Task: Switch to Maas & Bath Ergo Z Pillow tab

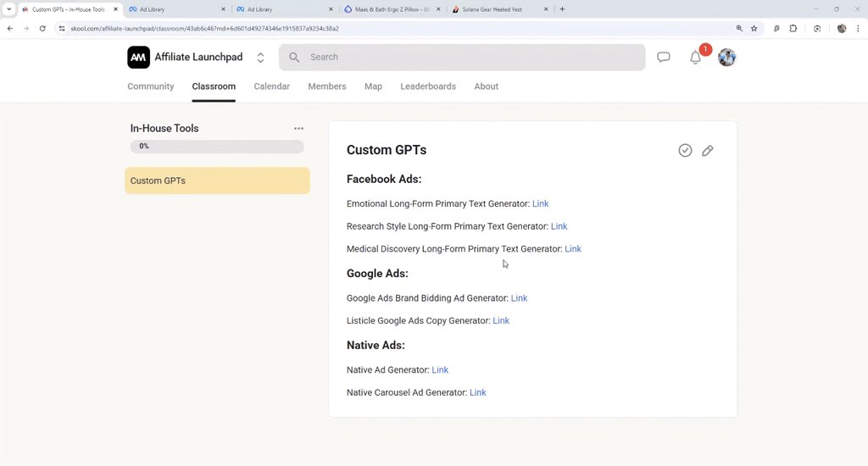Action: tap(392, 9)
